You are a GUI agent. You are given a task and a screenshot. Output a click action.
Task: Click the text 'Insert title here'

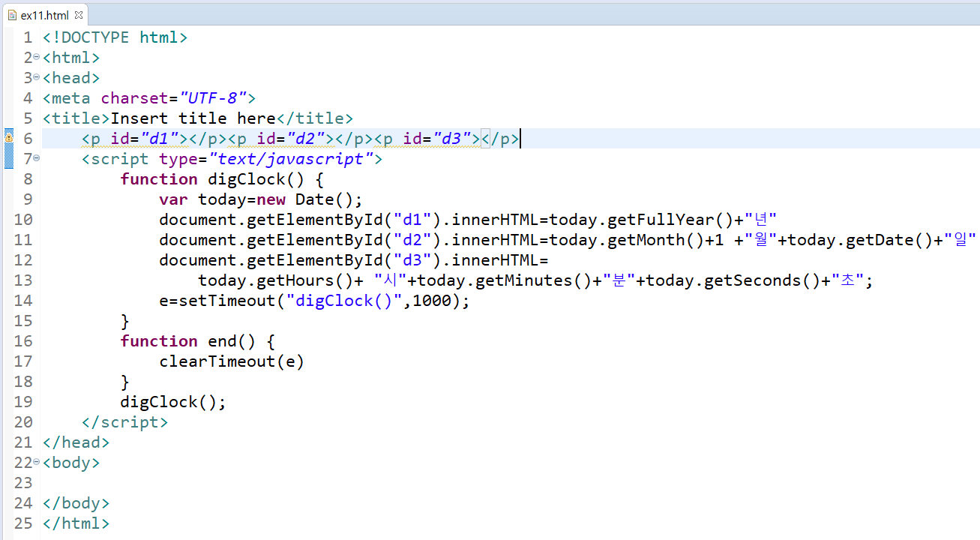193,118
